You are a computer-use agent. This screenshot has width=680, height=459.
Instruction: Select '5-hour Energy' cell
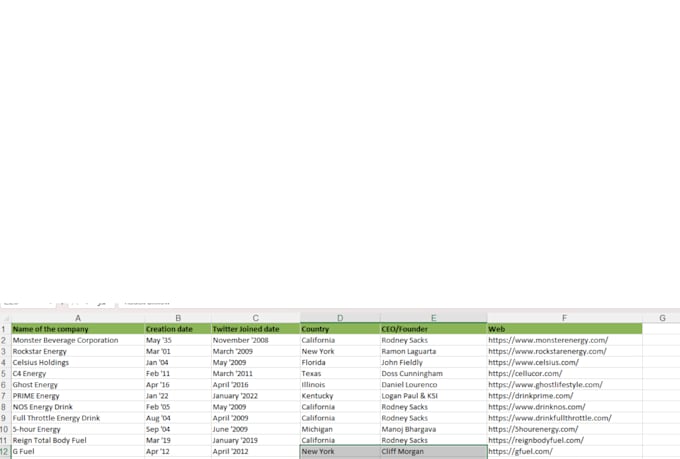tap(78, 429)
